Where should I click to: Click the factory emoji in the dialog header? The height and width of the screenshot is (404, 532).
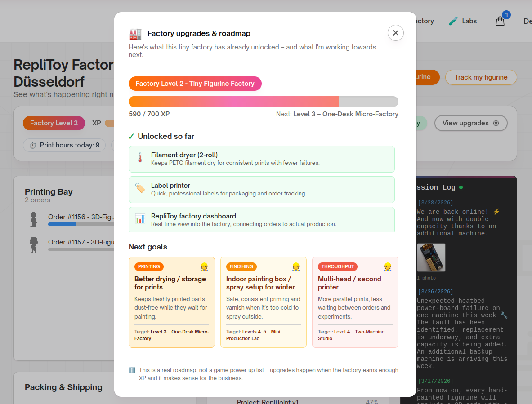pos(135,33)
